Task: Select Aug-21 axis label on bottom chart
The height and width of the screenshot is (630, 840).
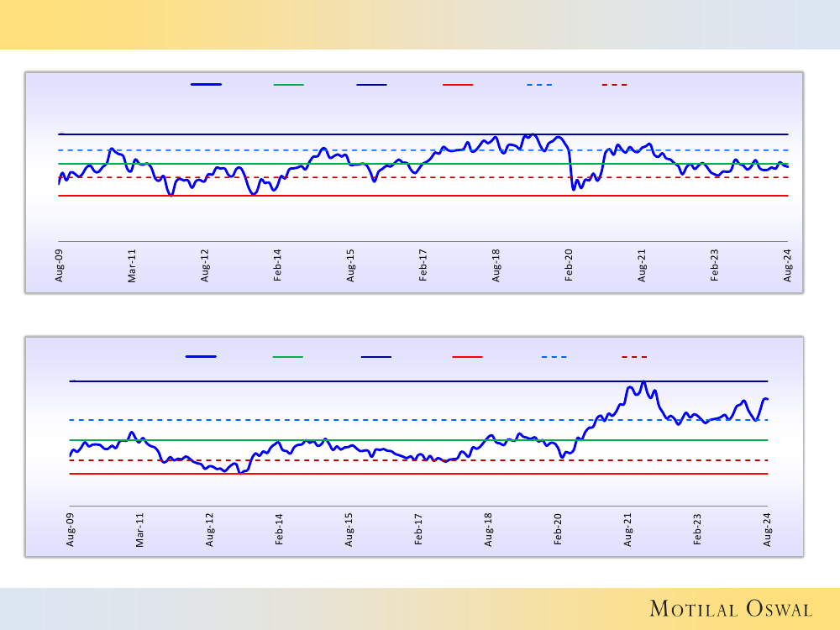Action: (627, 529)
